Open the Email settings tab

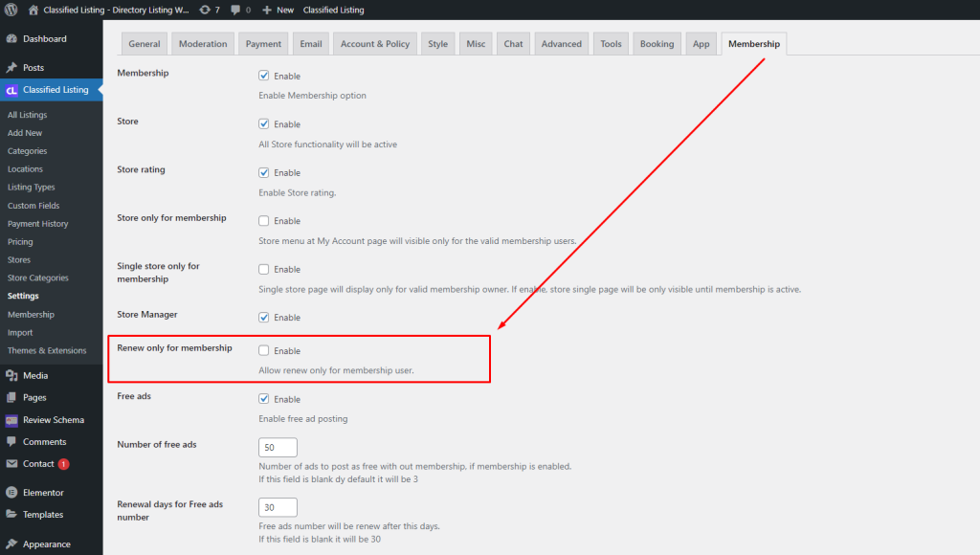pos(311,44)
